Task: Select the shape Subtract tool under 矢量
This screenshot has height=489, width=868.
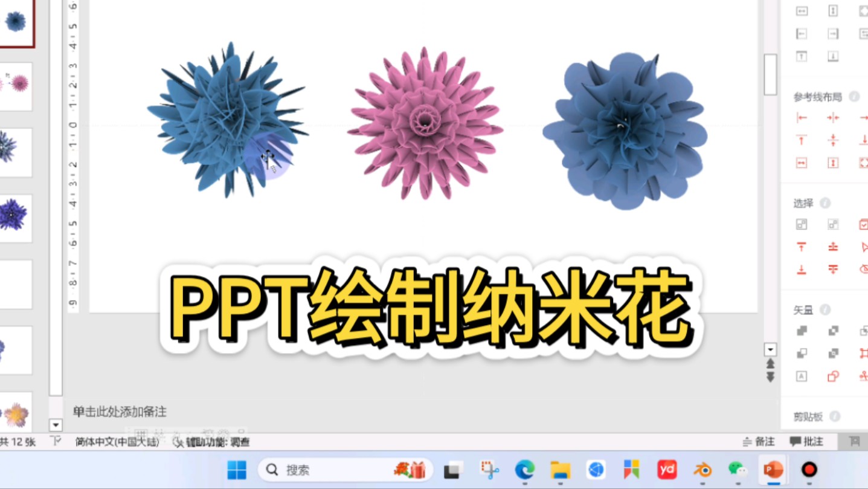Action: tap(802, 353)
